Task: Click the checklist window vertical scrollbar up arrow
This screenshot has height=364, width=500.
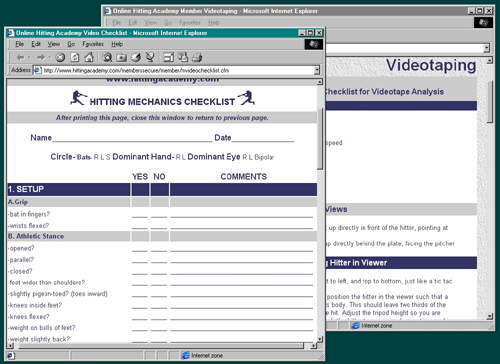Action: [x=320, y=82]
